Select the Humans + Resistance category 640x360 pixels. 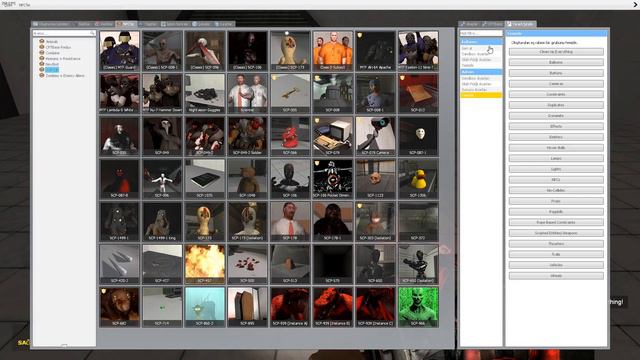(x=62, y=59)
